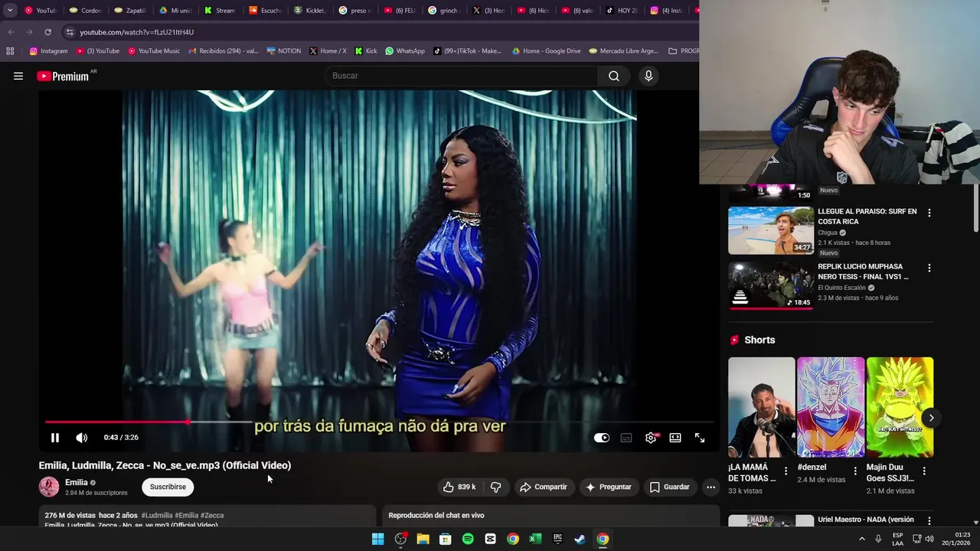Show next Shorts with right chevron
Image resolution: width=980 pixels, height=551 pixels.
click(x=931, y=418)
